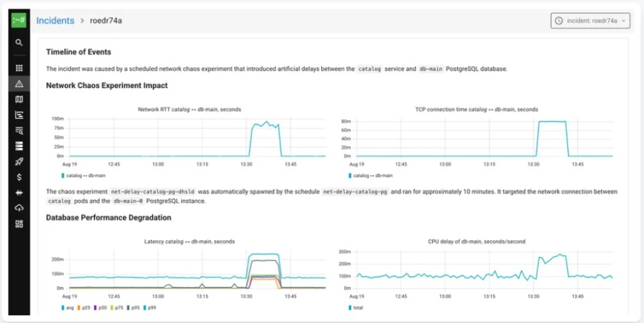644x323 pixels.
Task: Click the 'Database Performance Degradation' heading
Action: click(x=109, y=217)
